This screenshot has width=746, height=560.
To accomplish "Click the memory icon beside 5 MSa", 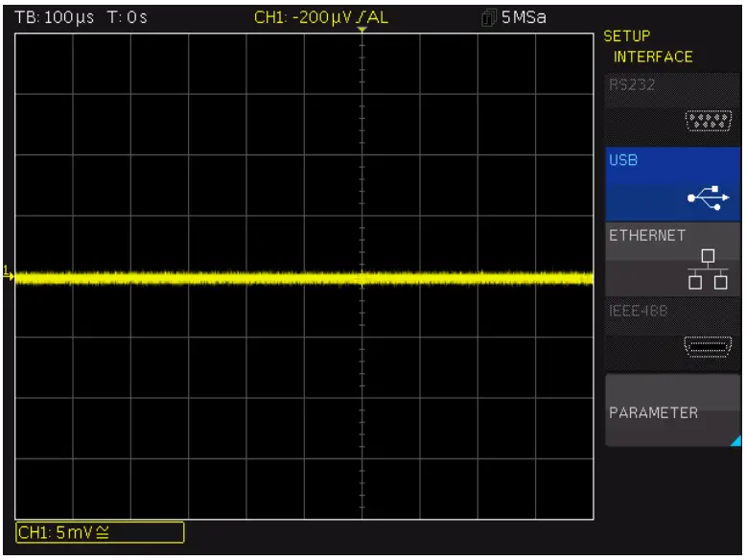I will click(489, 18).
